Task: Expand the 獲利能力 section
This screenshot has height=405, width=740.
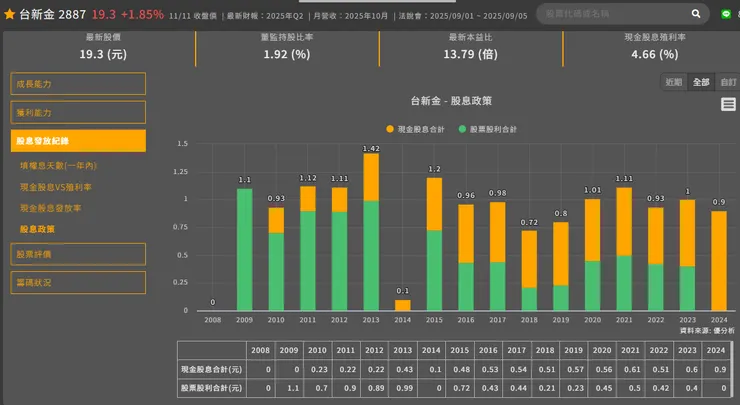Action: [x=78, y=112]
